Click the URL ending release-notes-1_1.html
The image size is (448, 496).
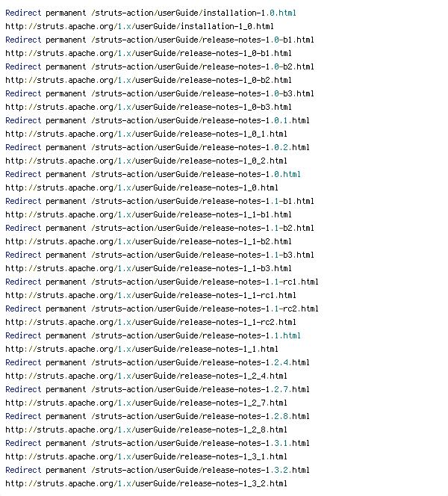pyautogui.click(x=142, y=349)
